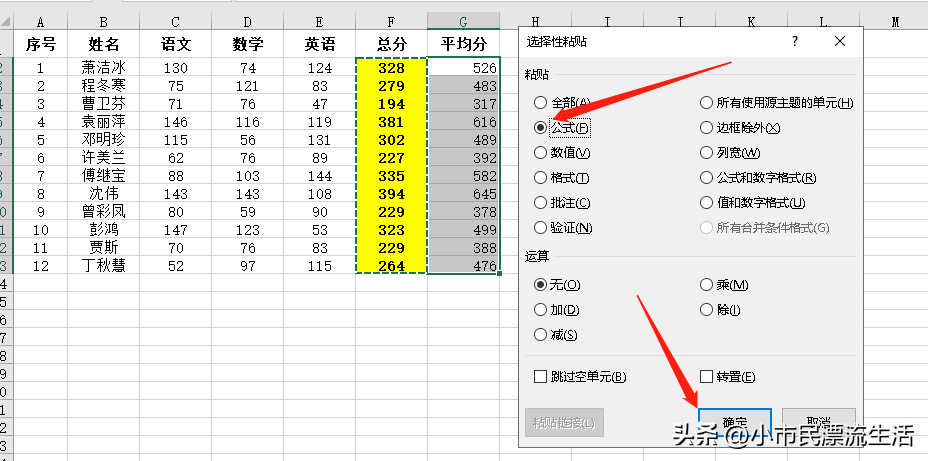The image size is (928, 461).
Task: Select column C header
Action: [176, 22]
